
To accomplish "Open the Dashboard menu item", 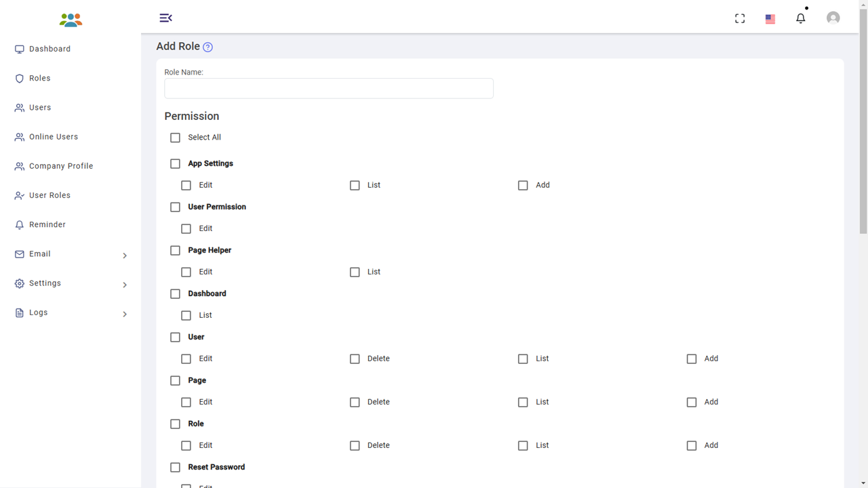I will [50, 49].
